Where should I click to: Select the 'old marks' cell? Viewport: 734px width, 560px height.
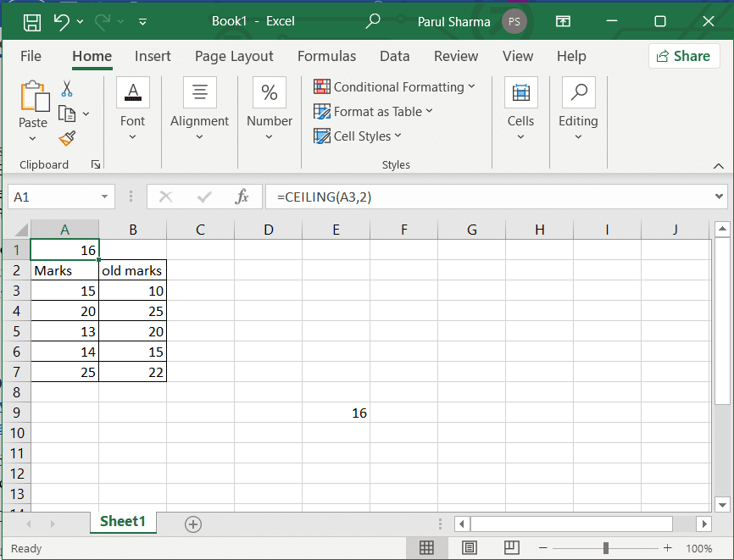pos(132,270)
